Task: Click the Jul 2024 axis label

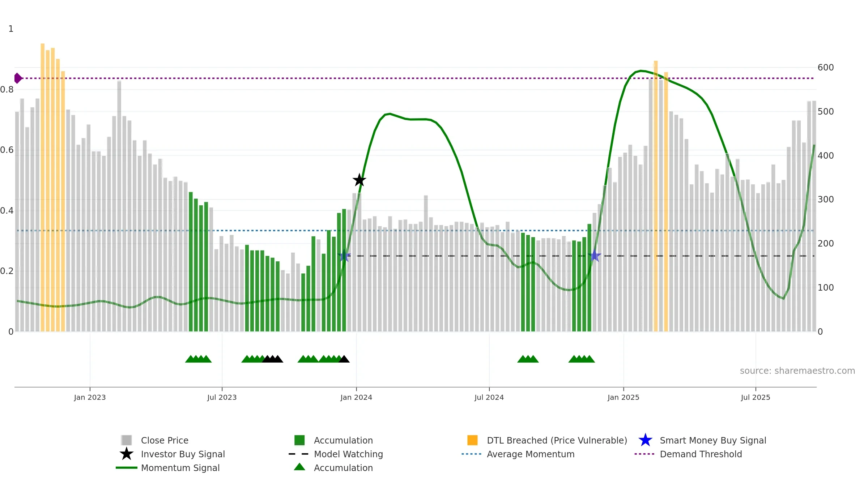Action: tap(489, 397)
